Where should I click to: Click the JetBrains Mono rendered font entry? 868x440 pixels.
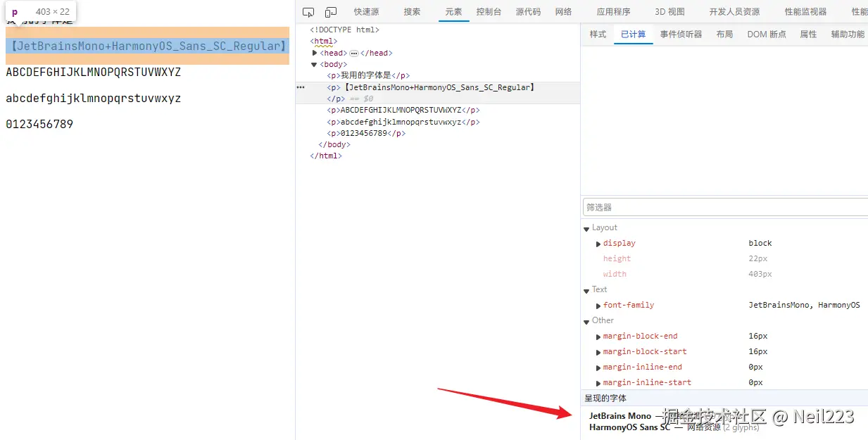(620, 416)
